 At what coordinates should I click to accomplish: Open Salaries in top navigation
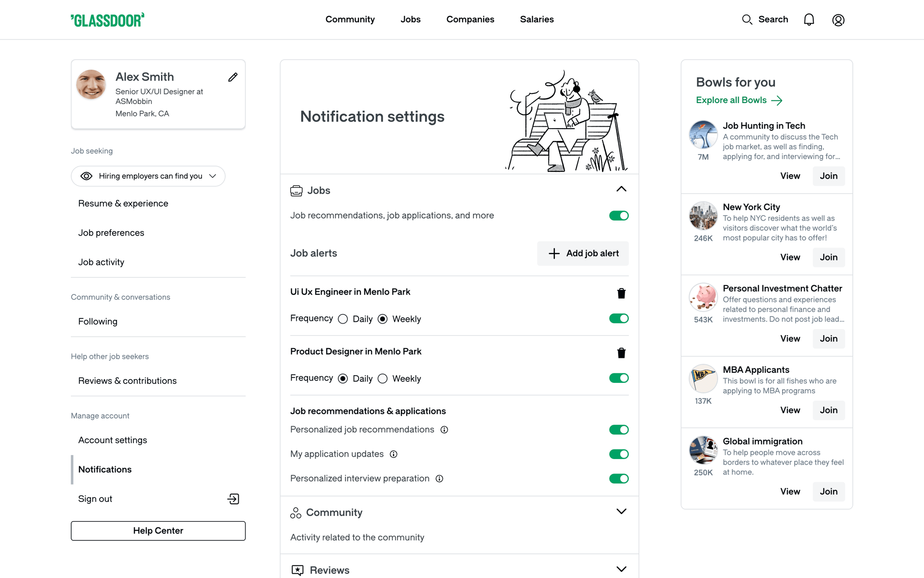click(537, 20)
